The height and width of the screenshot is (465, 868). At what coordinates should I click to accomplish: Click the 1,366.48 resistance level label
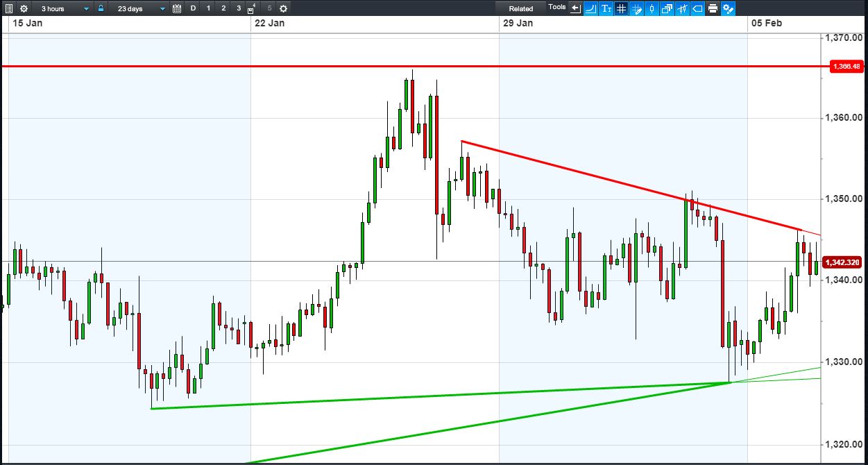(847, 67)
